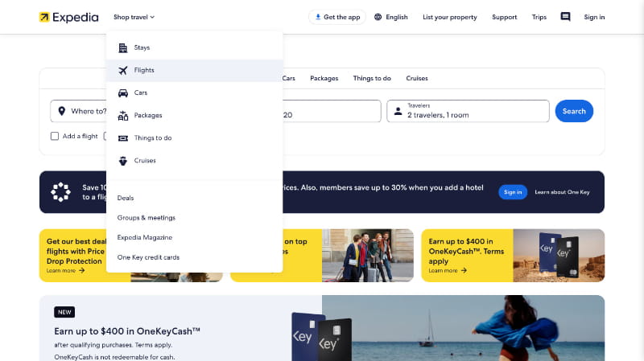This screenshot has width=644, height=361.
Task: Click the Stays building icon
Action: [x=123, y=47]
